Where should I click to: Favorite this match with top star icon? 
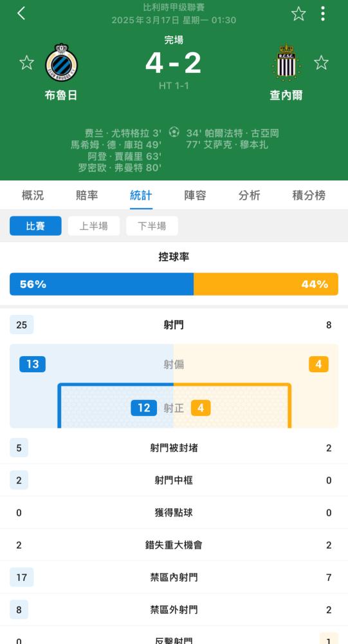pos(298,14)
